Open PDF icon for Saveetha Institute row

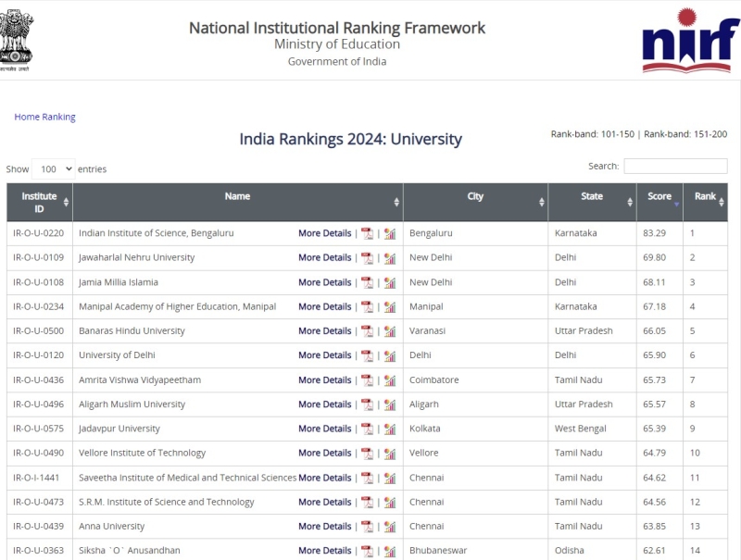coord(367,478)
